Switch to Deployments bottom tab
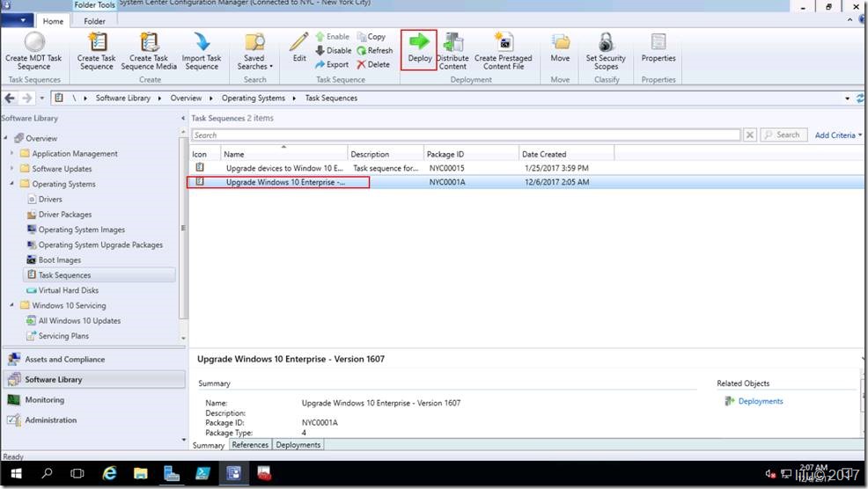Image resolution: width=868 pixels, height=489 pixels. coord(298,445)
